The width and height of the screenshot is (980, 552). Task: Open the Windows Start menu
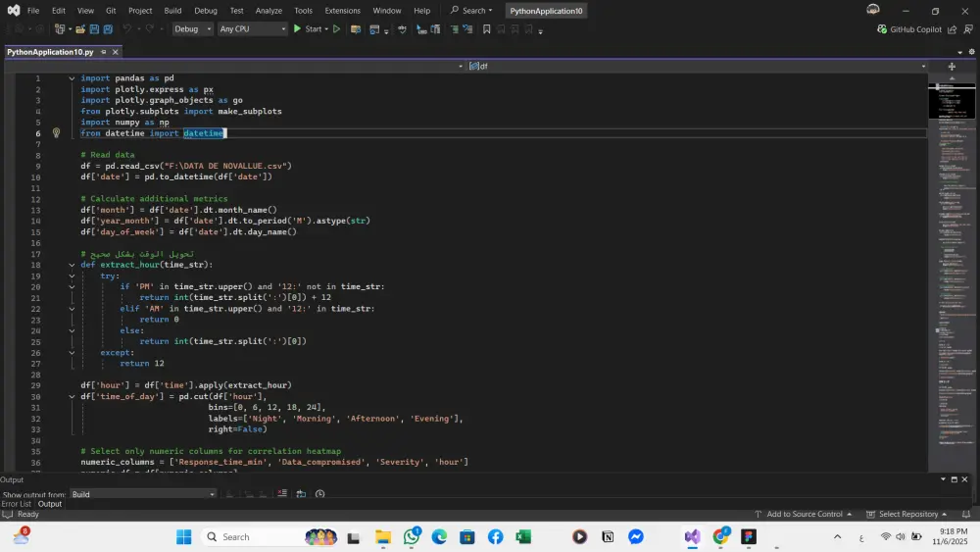pyautogui.click(x=184, y=537)
